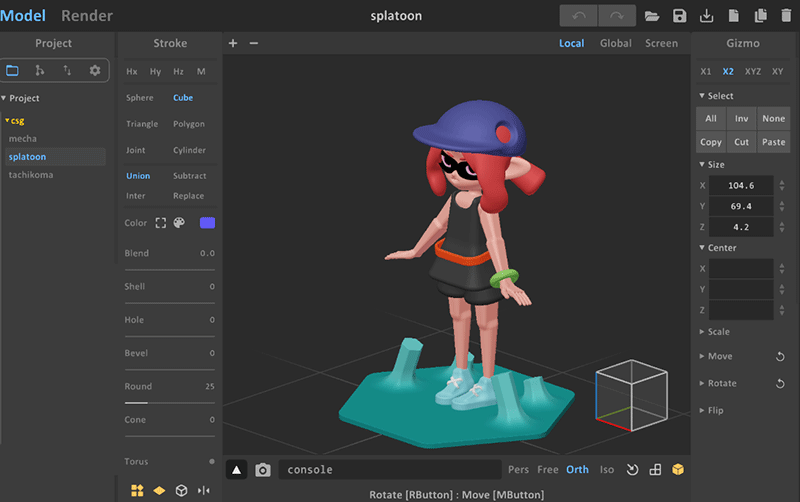Collapse the Center section
This screenshot has width=800, height=502.
pos(717,247)
